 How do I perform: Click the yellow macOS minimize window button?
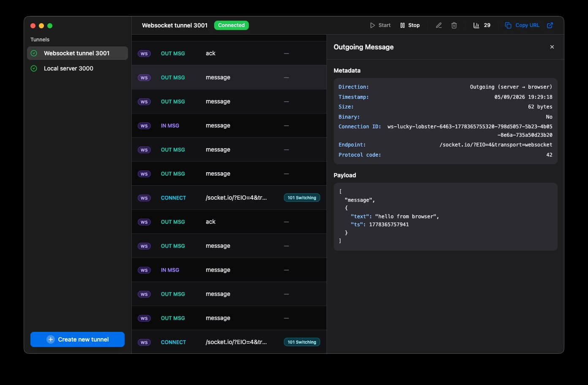41,26
